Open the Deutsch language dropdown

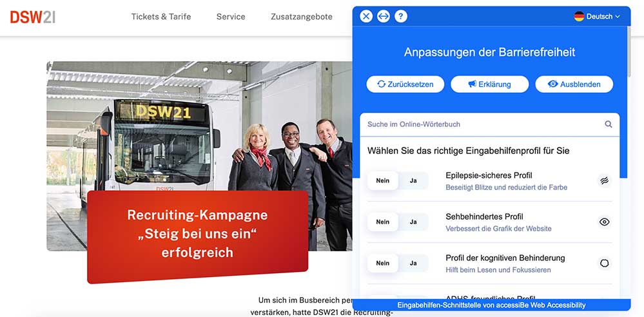point(597,16)
